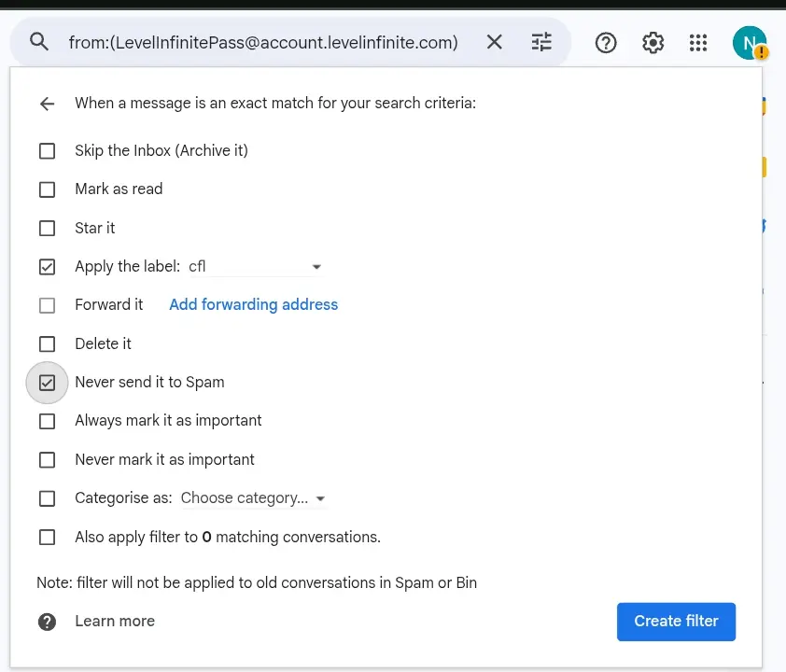Click the Add forwarding address link
The height and width of the screenshot is (672, 786).
coord(254,304)
